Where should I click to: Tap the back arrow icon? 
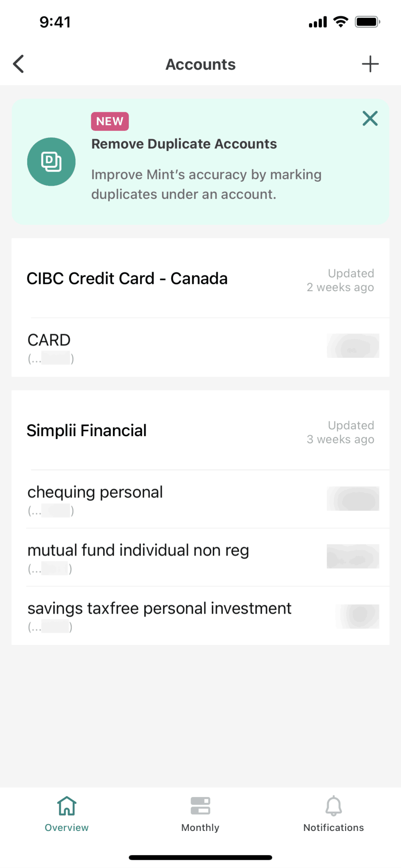point(19,64)
